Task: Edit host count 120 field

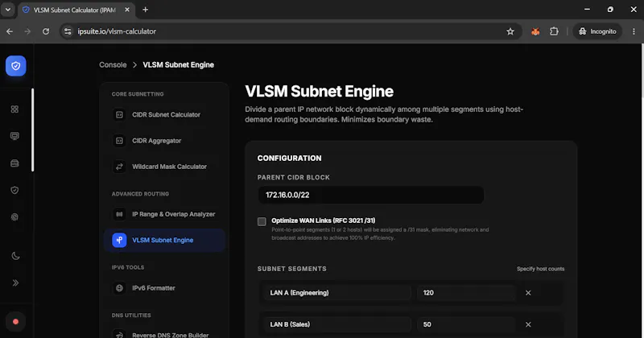Action: [466, 293]
